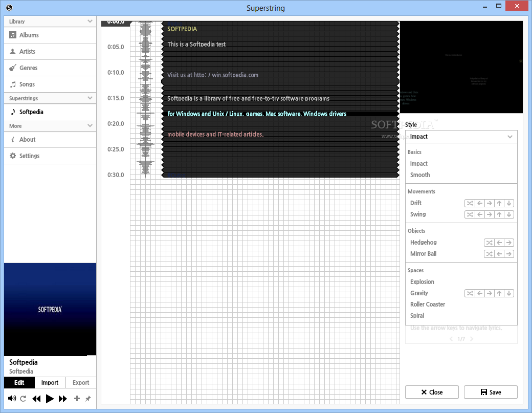Select the Hedgehog object

pos(424,242)
